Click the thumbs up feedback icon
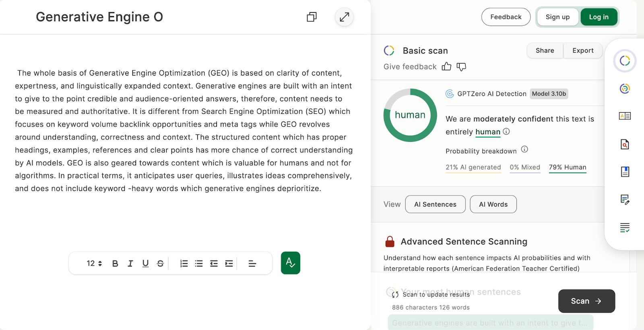This screenshot has width=644, height=330. tap(446, 67)
